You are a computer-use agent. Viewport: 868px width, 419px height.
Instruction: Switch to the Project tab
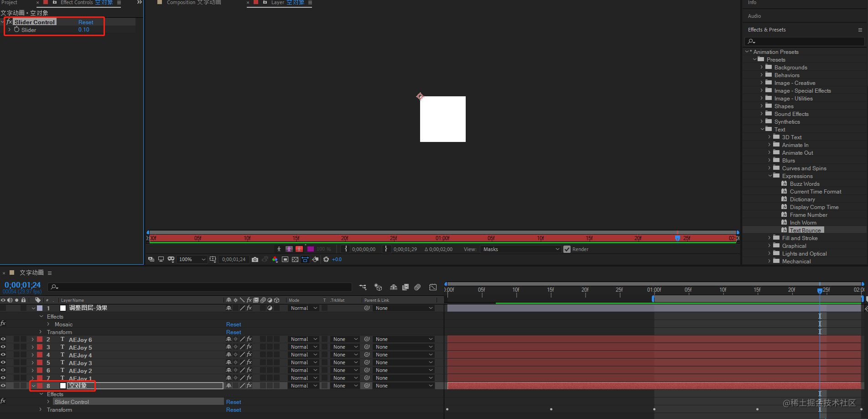pos(9,3)
